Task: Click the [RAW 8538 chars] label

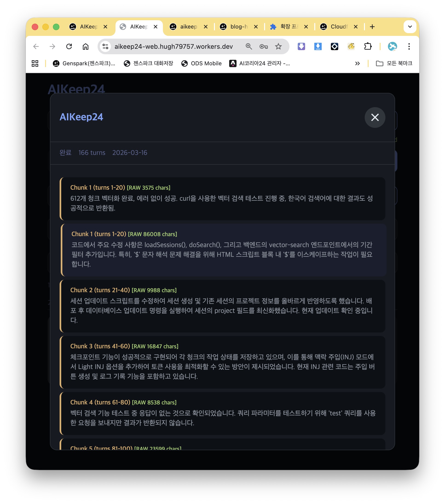Action: pyautogui.click(x=154, y=402)
